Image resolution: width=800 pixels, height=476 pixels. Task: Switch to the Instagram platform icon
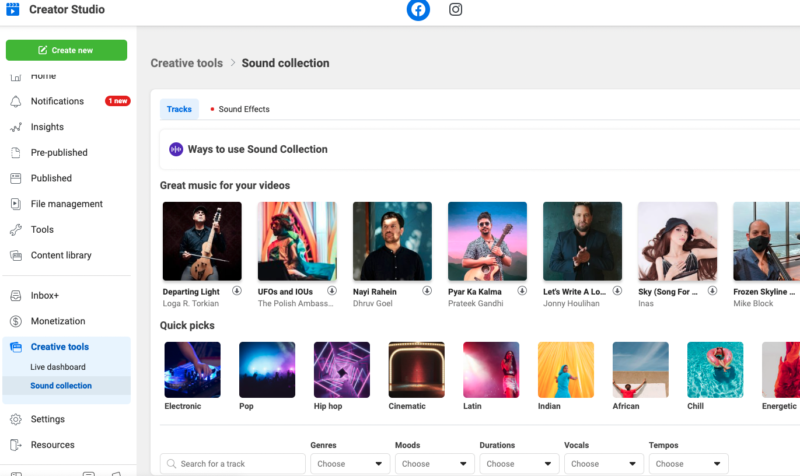point(456,10)
